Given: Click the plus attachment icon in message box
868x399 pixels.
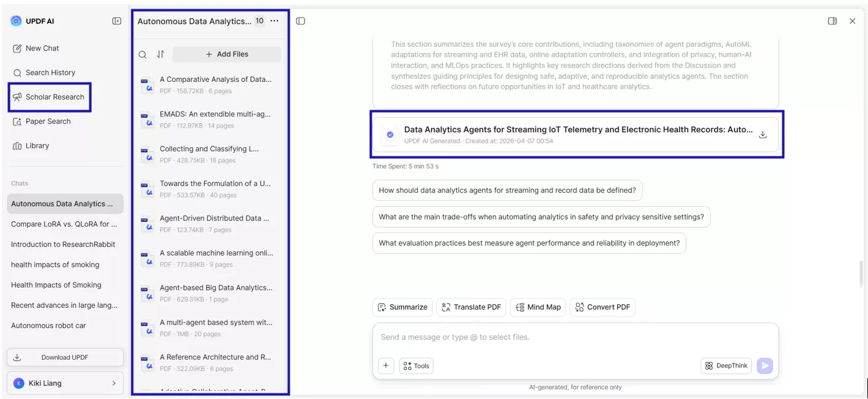Looking at the screenshot, I should 386,366.
